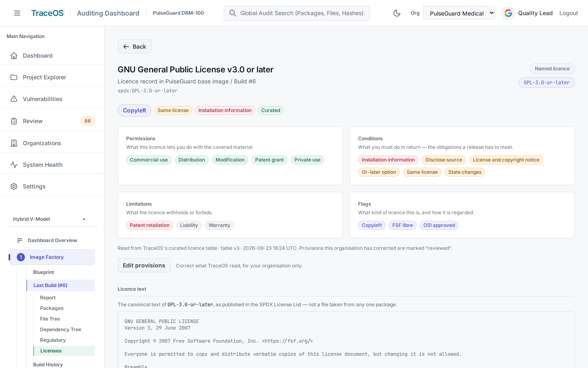Click the Logout link
588x368 pixels.
(x=569, y=13)
